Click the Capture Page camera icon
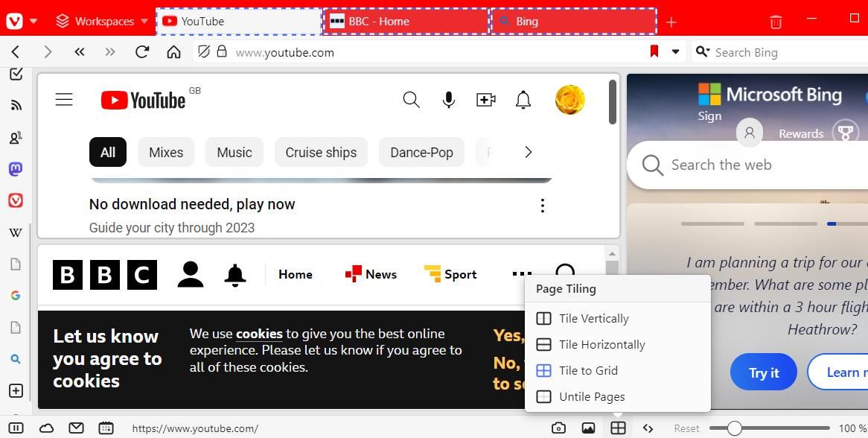The image size is (868, 438). (x=558, y=428)
